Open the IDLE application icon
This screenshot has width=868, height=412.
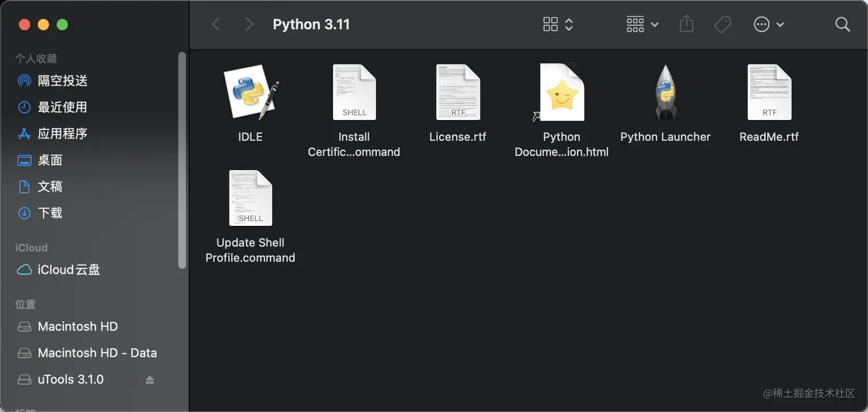pyautogui.click(x=250, y=92)
